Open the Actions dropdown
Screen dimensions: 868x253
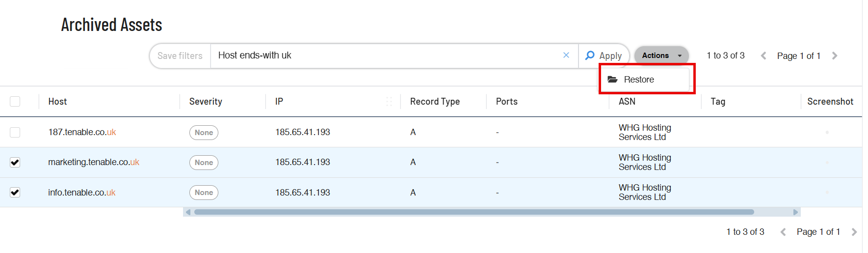[x=661, y=56]
